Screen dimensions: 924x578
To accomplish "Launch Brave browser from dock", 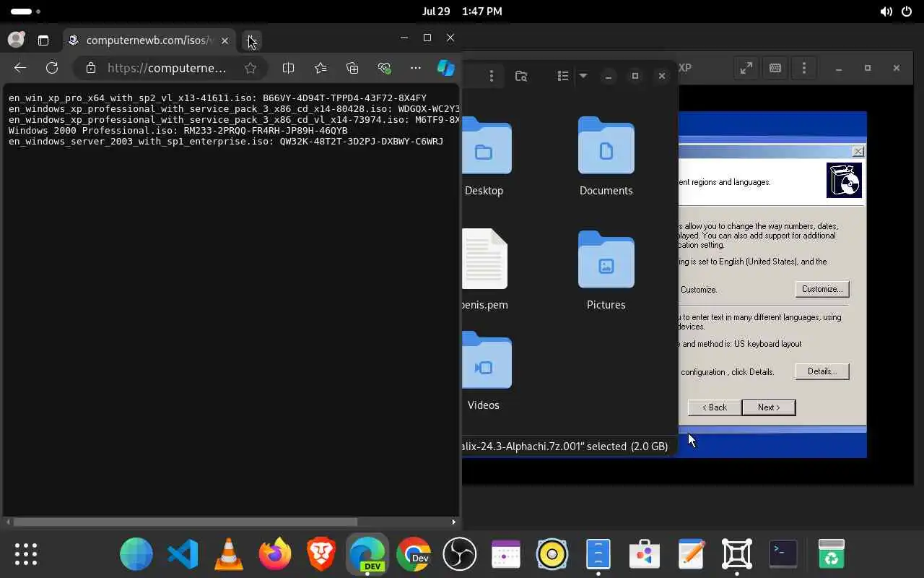I will 321,554.
